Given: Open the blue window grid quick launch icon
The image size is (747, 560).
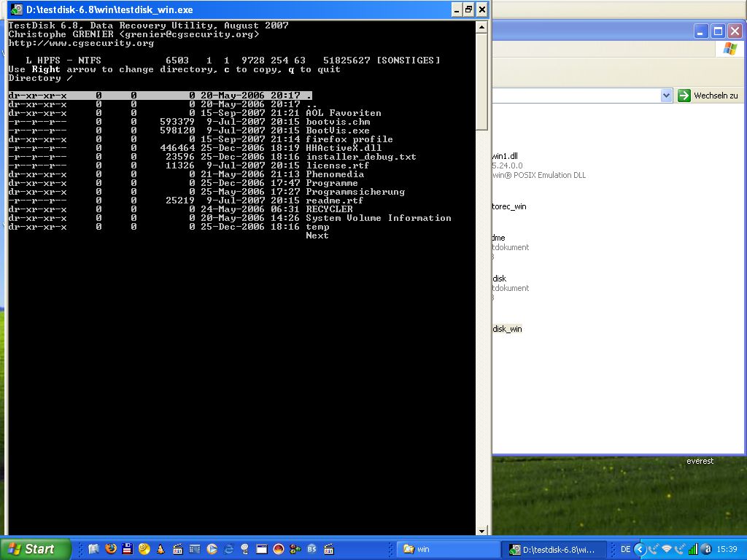Looking at the screenshot, I should 194,549.
